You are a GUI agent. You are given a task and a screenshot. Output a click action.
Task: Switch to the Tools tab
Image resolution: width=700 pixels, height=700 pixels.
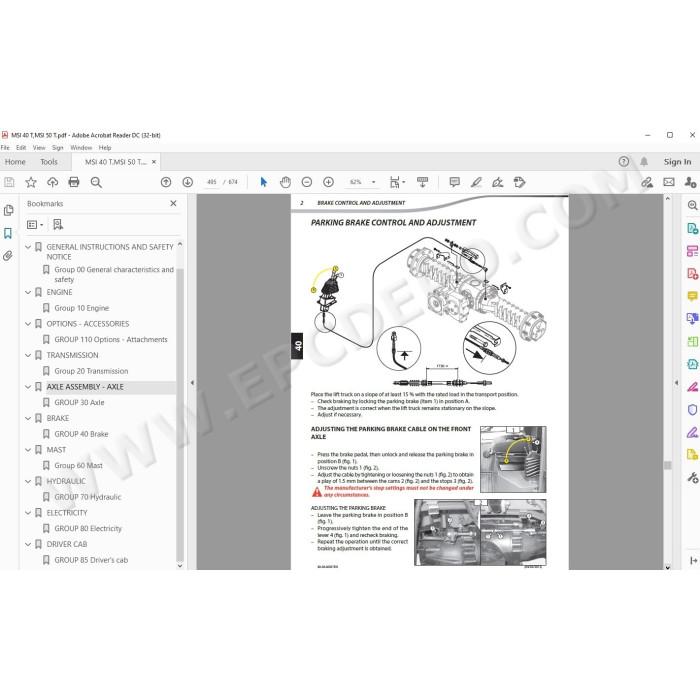[49, 162]
